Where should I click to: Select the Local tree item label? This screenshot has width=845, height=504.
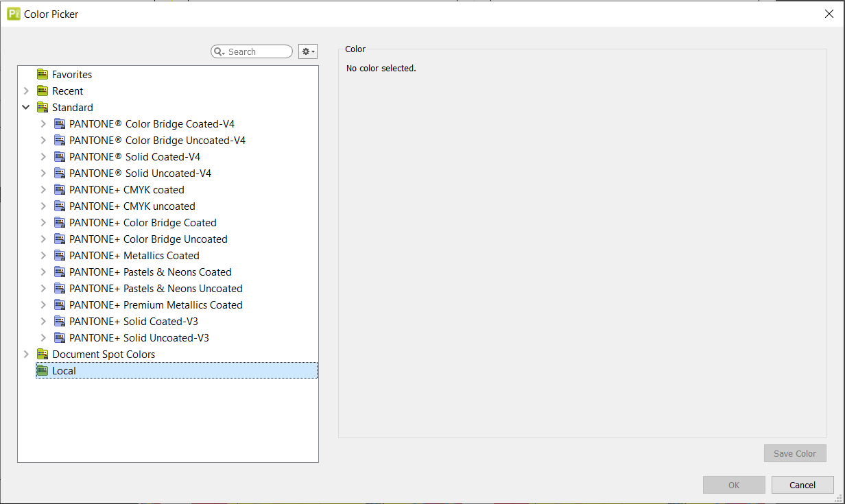click(x=64, y=371)
